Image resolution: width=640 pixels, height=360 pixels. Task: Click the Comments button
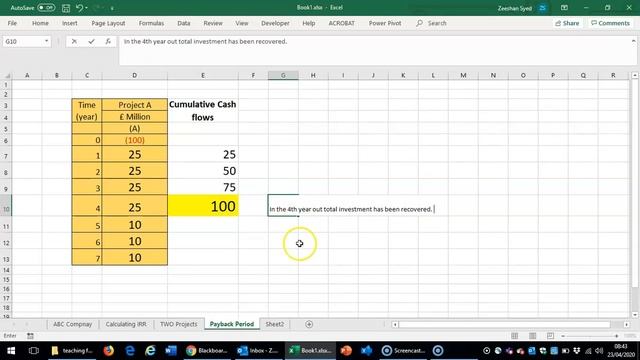tap(610, 23)
